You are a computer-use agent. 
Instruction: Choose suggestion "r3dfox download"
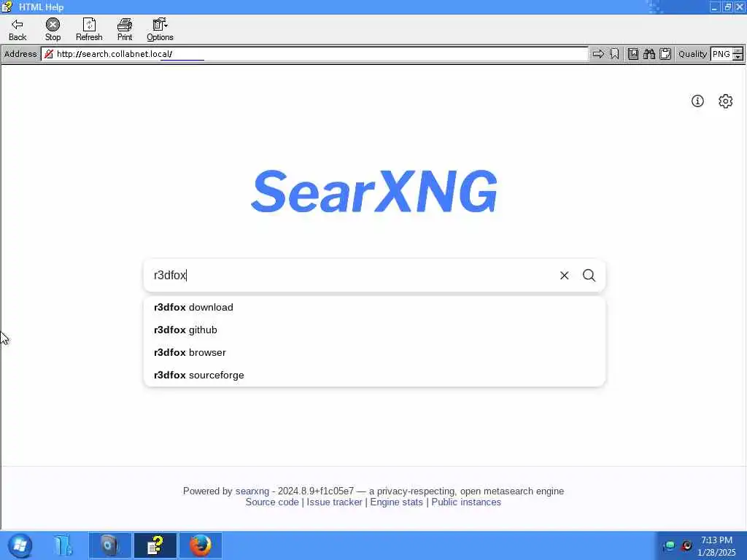tap(374, 307)
